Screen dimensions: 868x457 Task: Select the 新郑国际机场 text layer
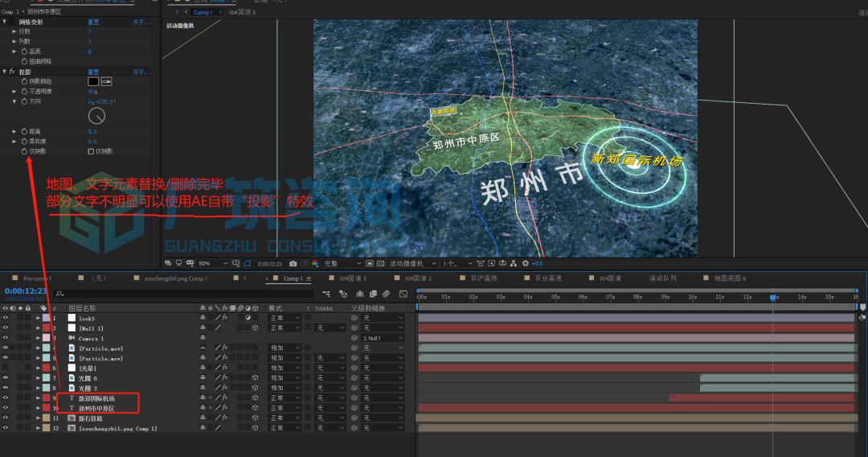click(x=97, y=398)
